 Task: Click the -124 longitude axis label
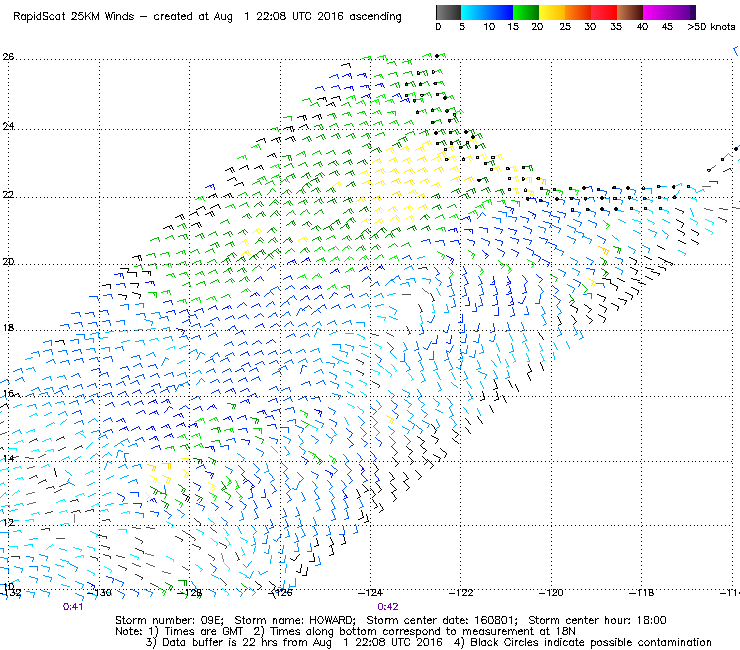(370, 593)
